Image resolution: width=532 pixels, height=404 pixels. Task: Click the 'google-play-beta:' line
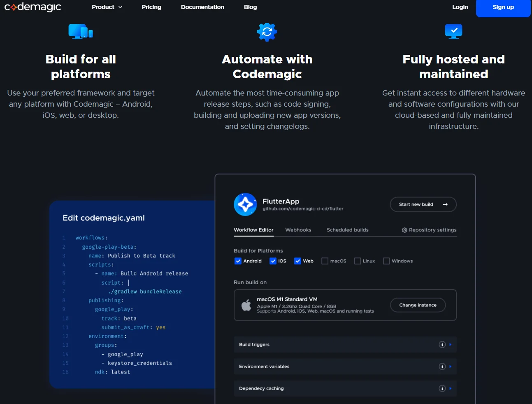pos(109,247)
